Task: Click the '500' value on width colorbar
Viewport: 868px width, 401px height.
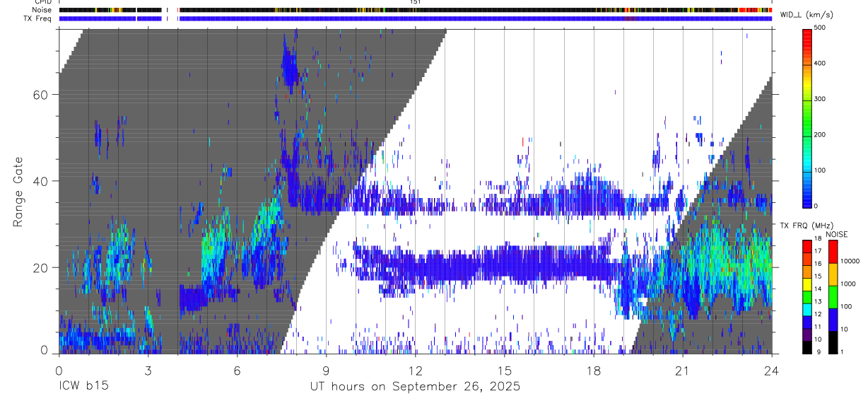Action: click(x=821, y=28)
